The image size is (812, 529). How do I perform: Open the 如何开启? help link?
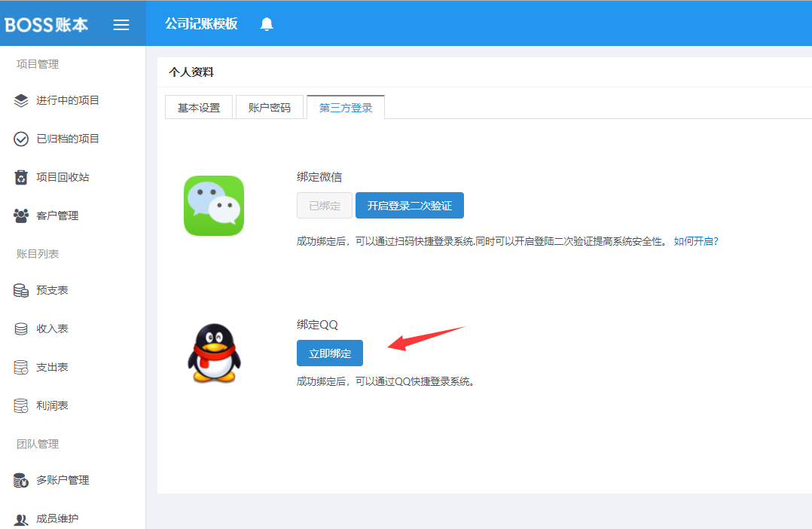coord(696,241)
